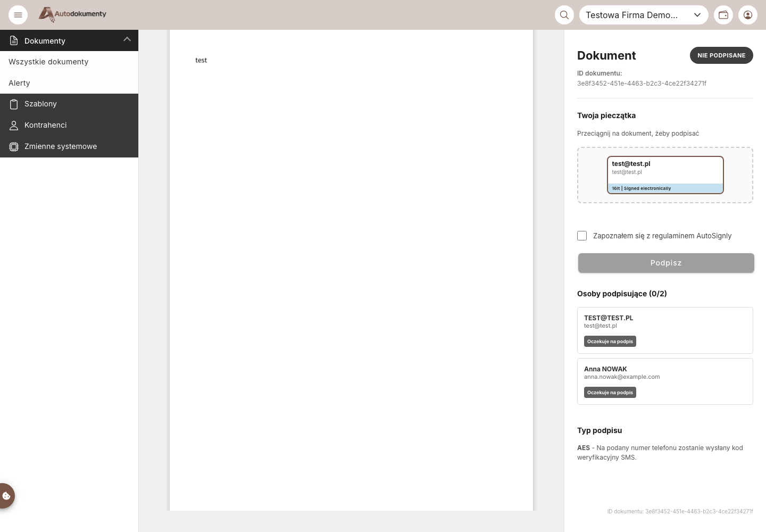Click 'Signed electronically' strip on stamp
Viewport: 766px width, 532px height.
coord(665,188)
